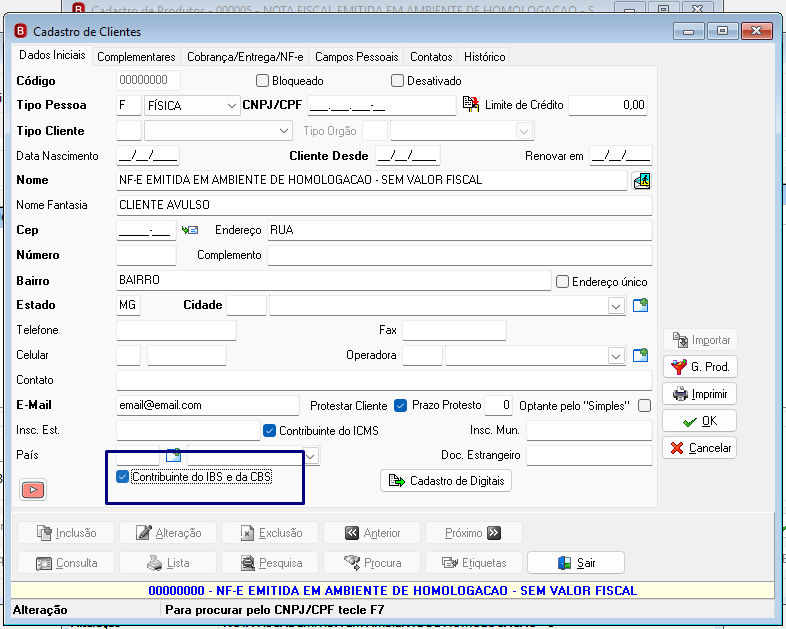Click the icon beside the Nome field

pos(642,180)
